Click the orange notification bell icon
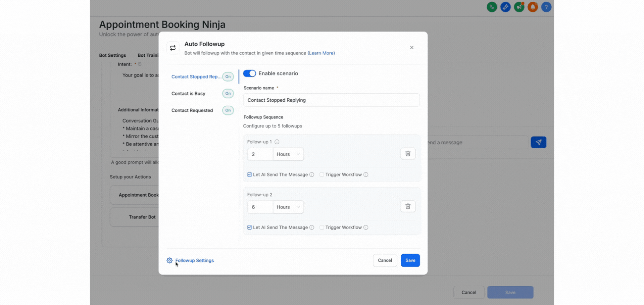 coord(533,7)
